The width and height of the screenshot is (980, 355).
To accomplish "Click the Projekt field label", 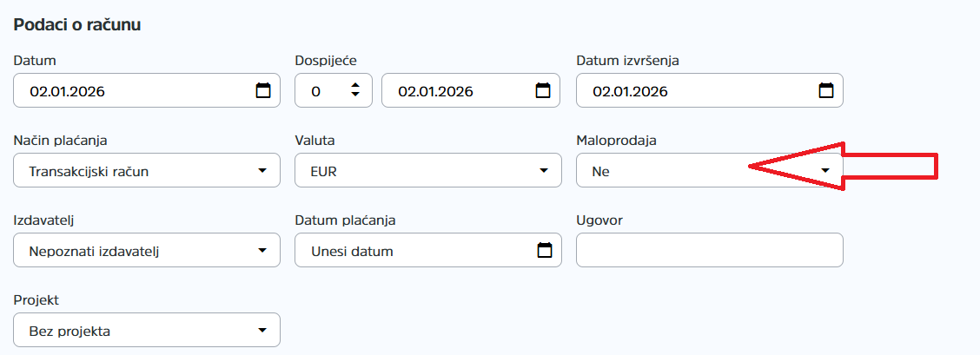I will click(36, 300).
